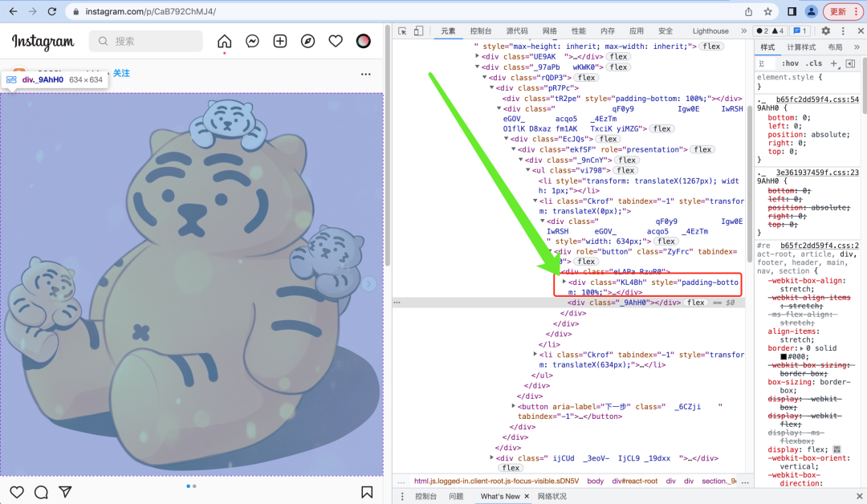Bookmark the post with save icon
The image size is (867, 504).
point(367,492)
